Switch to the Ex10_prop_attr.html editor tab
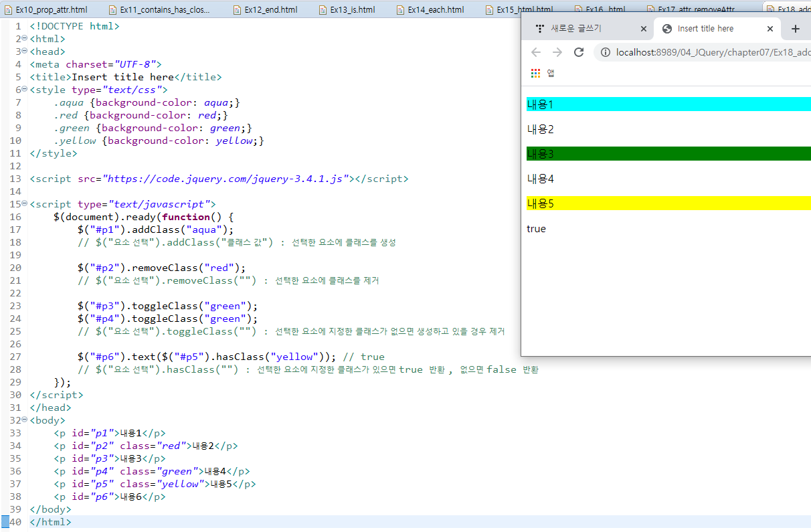The image size is (811, 532). (46, 9)
